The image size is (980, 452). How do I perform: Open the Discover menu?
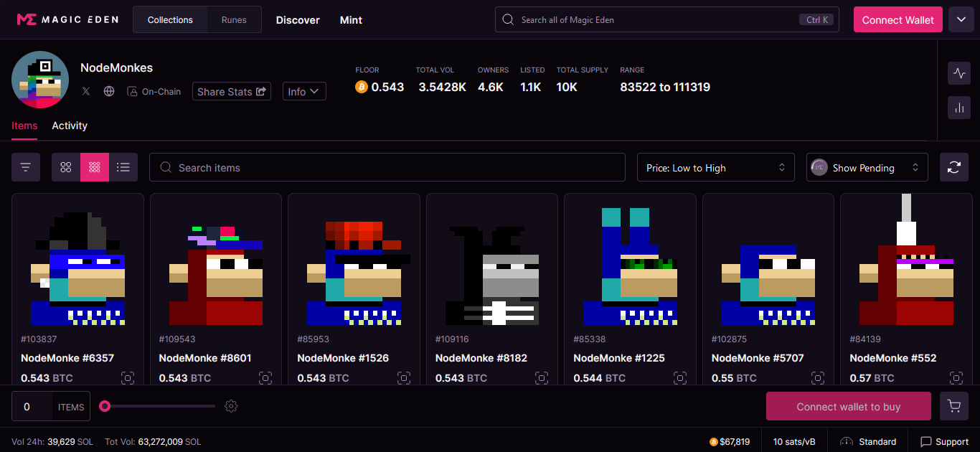click(x=298, y=19)
